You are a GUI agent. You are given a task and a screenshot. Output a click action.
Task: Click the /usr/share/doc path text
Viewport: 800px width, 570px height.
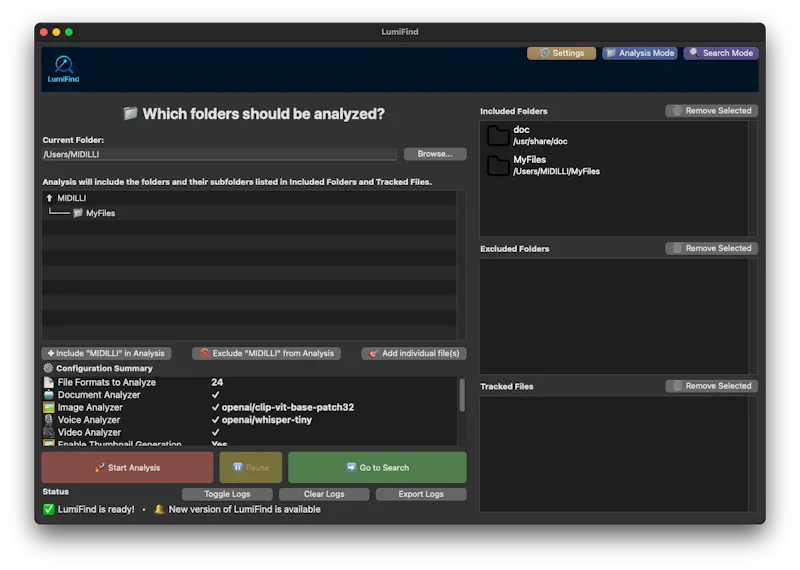[x=540, y=141]
